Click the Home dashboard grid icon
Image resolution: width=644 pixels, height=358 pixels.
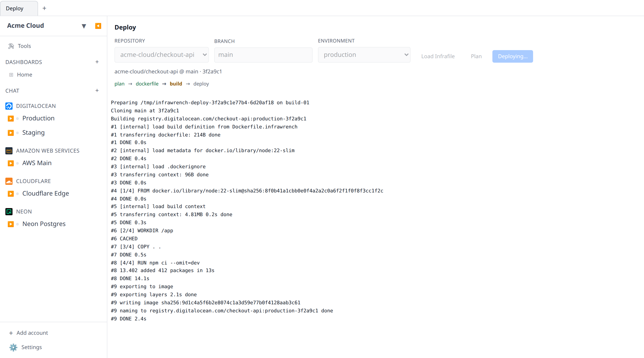[11, 75]
